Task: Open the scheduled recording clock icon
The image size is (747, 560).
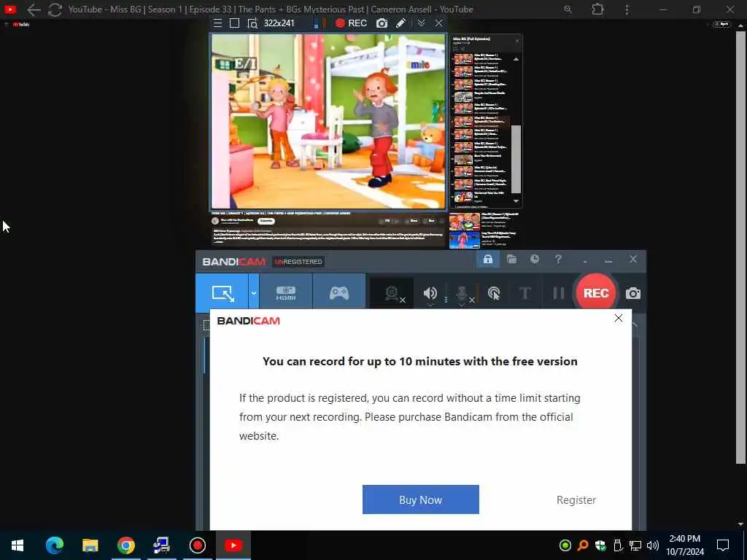Action: click(x=535, y=259)
